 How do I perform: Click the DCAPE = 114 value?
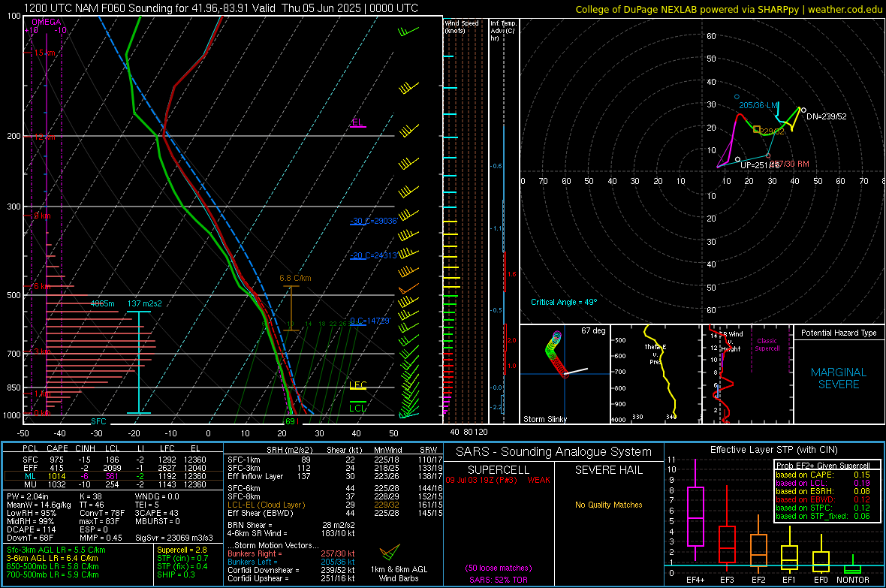[31, 529]
